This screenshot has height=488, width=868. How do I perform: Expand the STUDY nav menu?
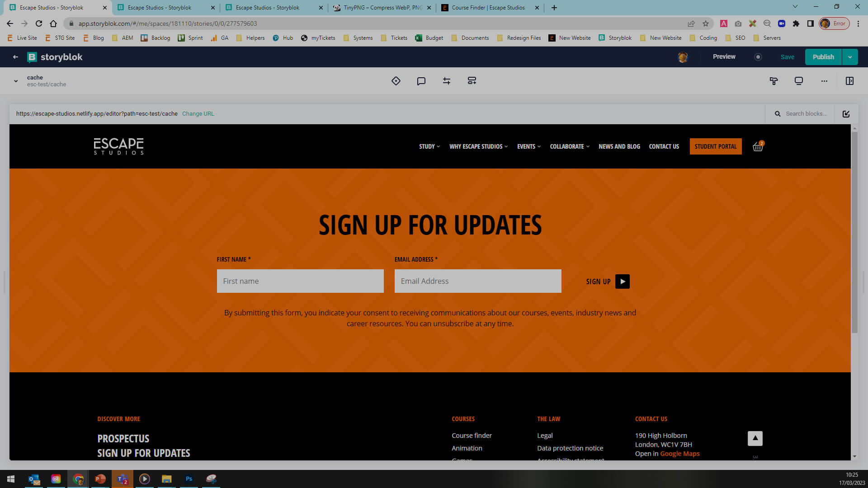pyautogui.click(x=429, y=146)
